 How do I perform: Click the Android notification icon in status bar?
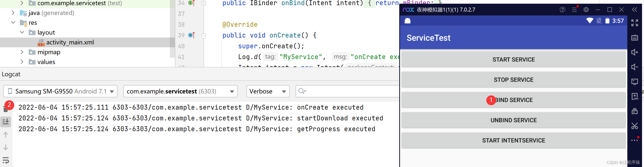[408, 21]
